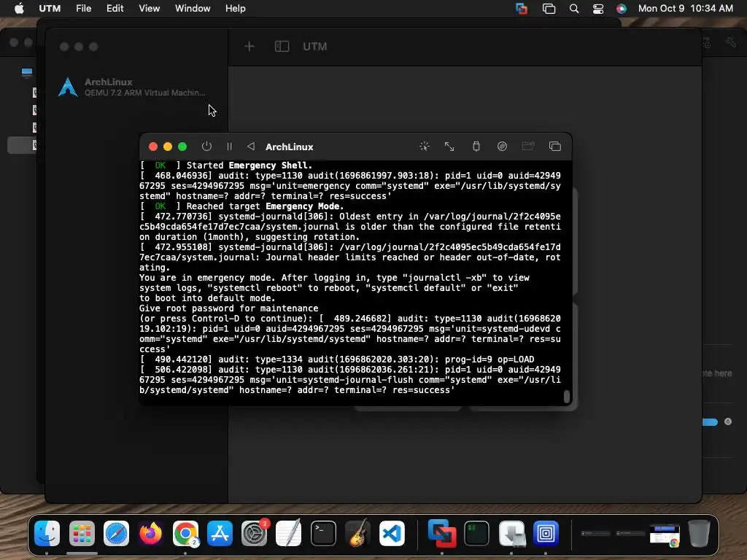The image size is (747, 560).
Task: Click the date and time in menu bar
Action: coord(685,9)
